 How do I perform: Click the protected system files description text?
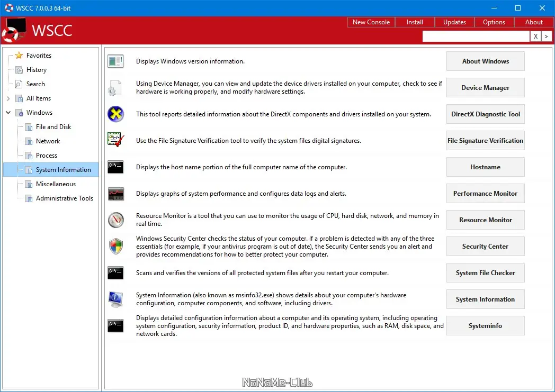pos(262,273)
